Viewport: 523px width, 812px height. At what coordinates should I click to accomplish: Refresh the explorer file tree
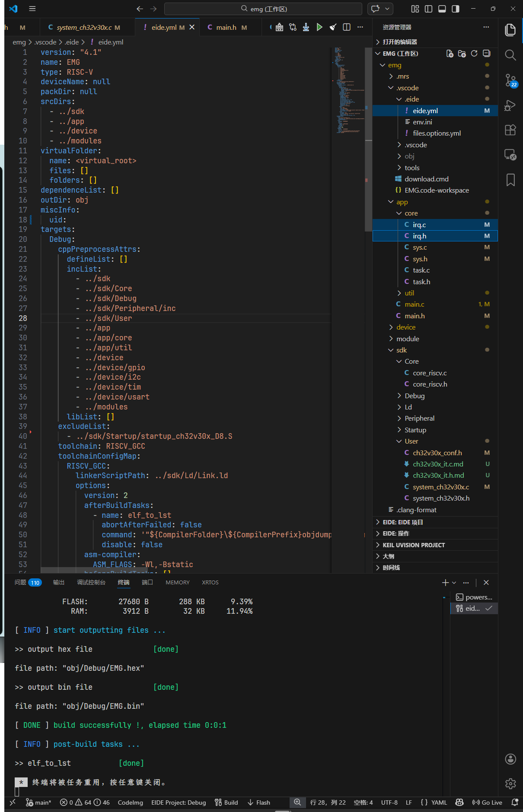[x=474, y=54]
